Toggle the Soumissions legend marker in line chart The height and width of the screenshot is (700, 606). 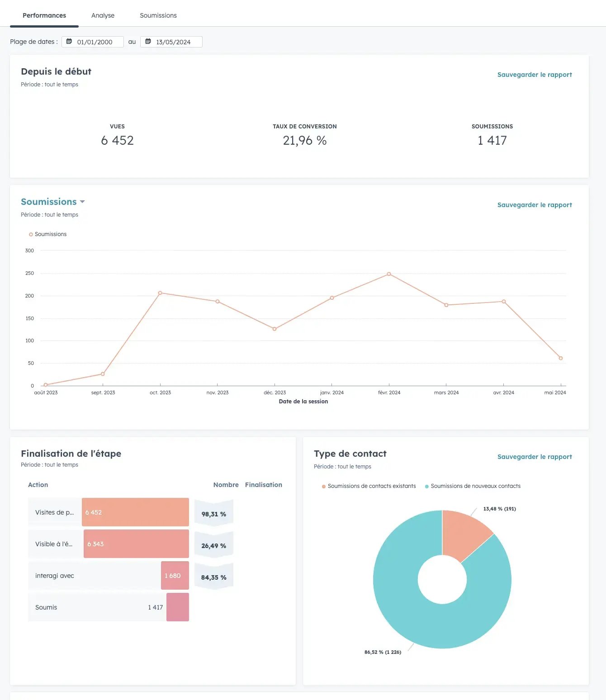[x=31, y=234]
